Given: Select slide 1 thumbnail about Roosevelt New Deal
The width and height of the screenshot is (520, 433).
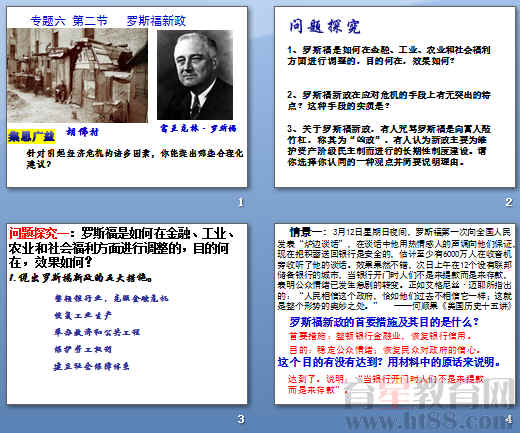Looking at the screenshot, I should click(127, 97).
